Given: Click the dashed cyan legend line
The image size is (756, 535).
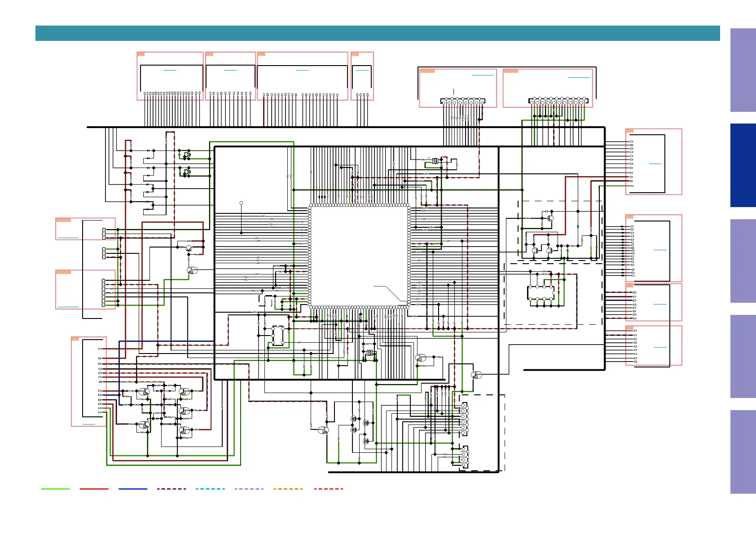Looking at the screenshot, I should [210, 489].
